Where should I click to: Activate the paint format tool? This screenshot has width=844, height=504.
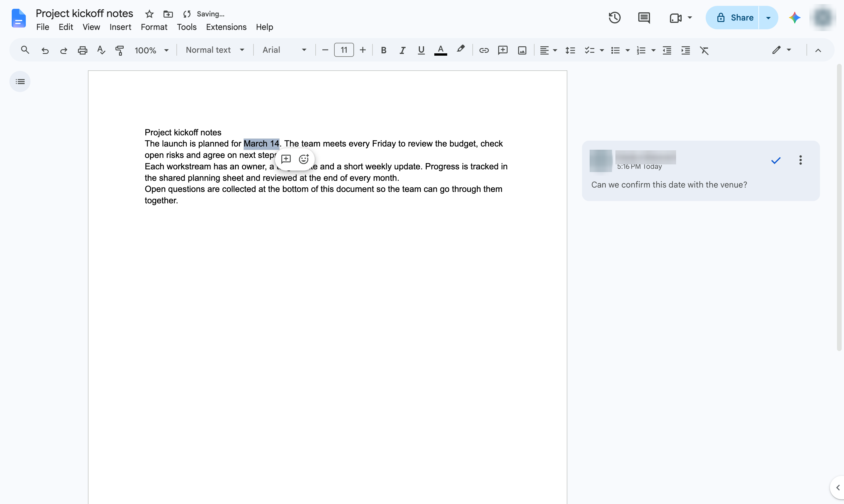[x=120, y=50]
